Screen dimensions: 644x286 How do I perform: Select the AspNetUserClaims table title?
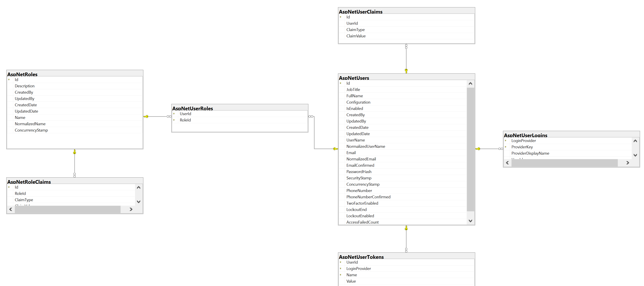pyautogui.click(x=361, y=12)
